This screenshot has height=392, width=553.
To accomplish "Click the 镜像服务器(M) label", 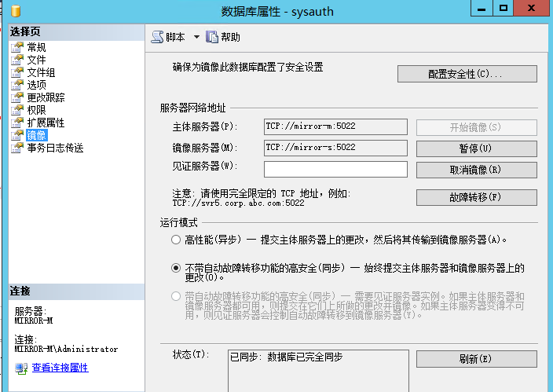I will pos(205,148).
